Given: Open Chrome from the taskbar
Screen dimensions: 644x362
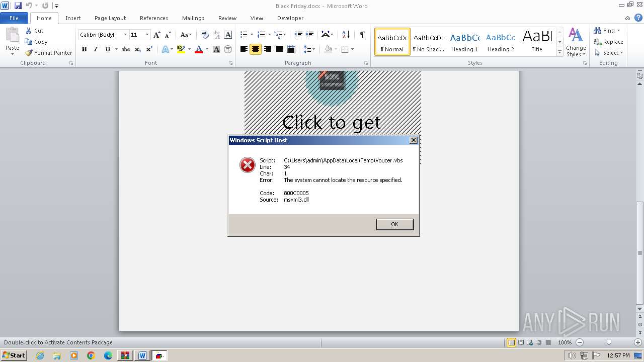Looking at the screenshot, I should click(x=91, y=355).
